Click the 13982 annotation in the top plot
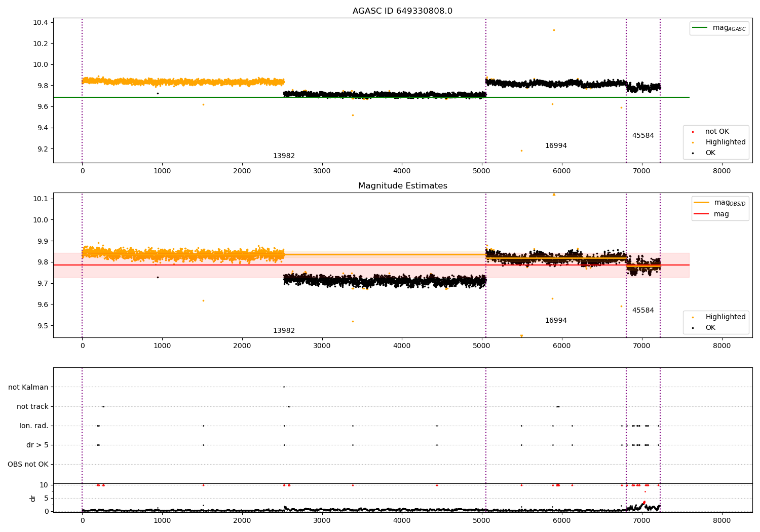Screen dimensions: 760x532 point(284,156)
